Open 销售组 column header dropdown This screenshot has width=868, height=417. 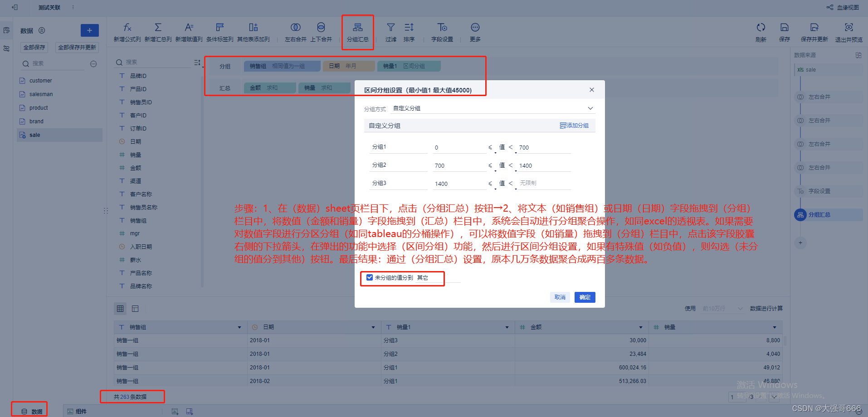coord(239,327)
